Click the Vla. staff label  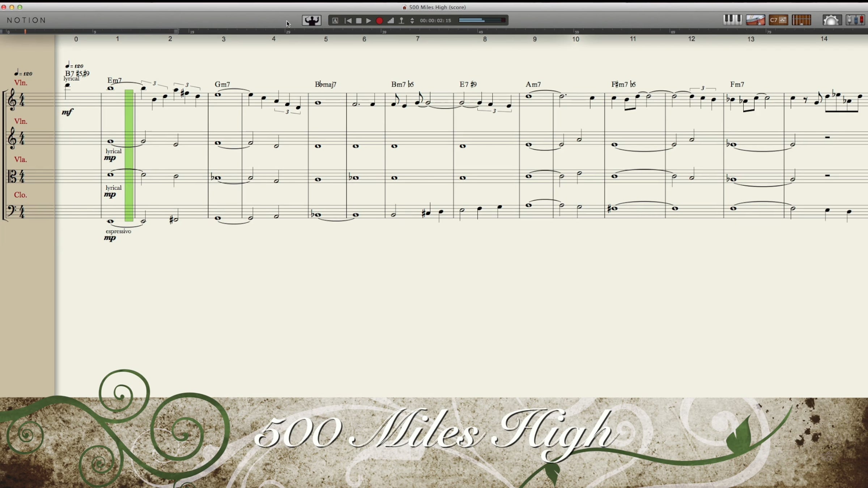coord(21,159)
